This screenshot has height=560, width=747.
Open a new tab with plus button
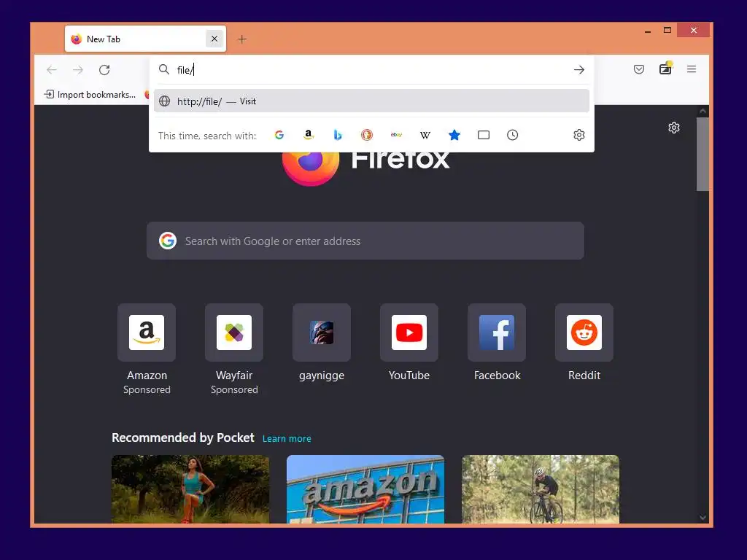[242, 39]
